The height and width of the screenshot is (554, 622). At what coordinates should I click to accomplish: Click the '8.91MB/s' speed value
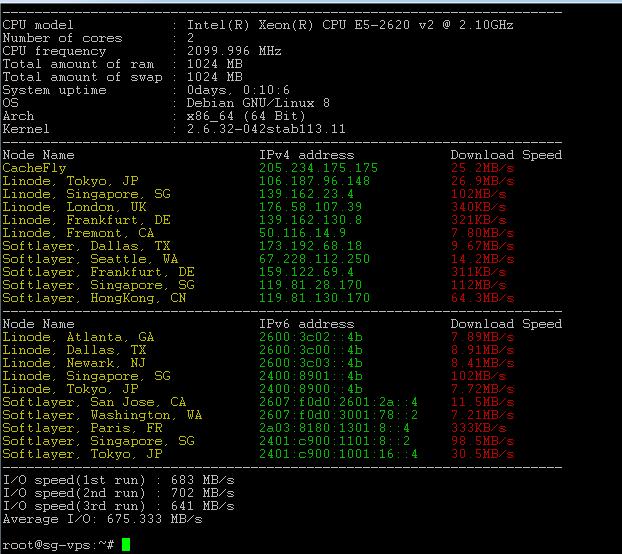click(482, 350)
